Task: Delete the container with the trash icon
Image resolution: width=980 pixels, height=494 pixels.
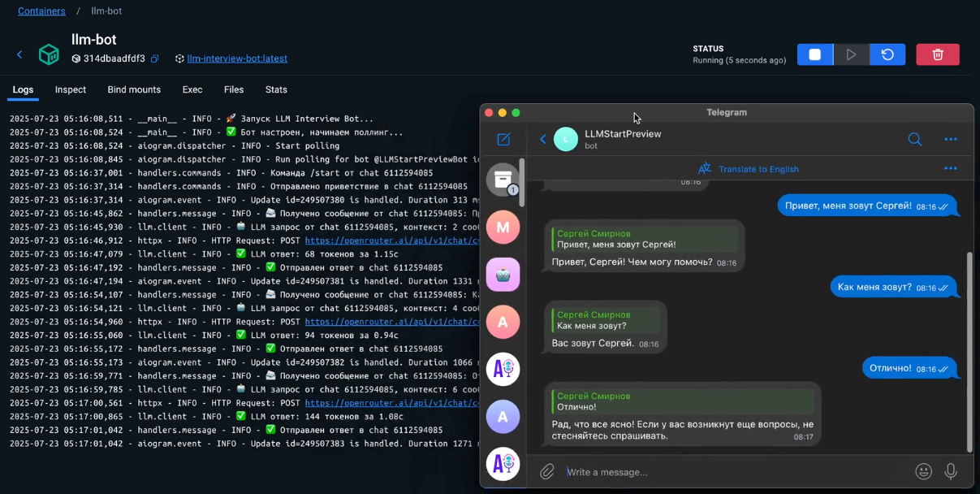Action: pyautogui.click(x=938, y=54)
